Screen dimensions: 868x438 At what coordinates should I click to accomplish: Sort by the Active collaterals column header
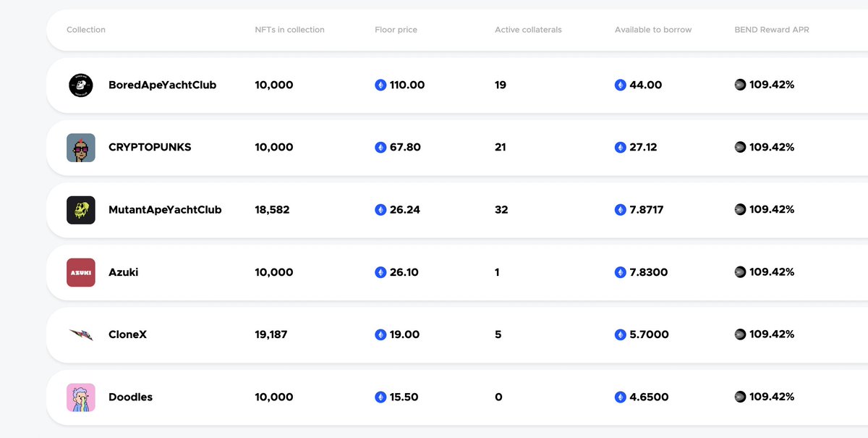point(528,30)
